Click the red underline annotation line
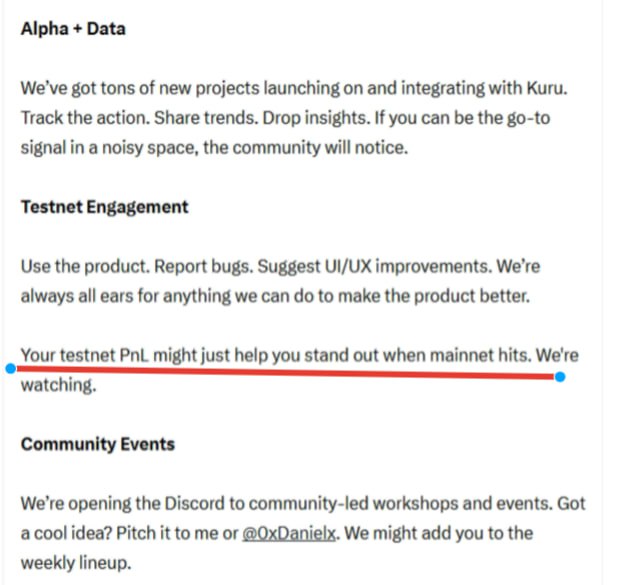This screenshot has width=630, height=585. click(x=285, y=372)
